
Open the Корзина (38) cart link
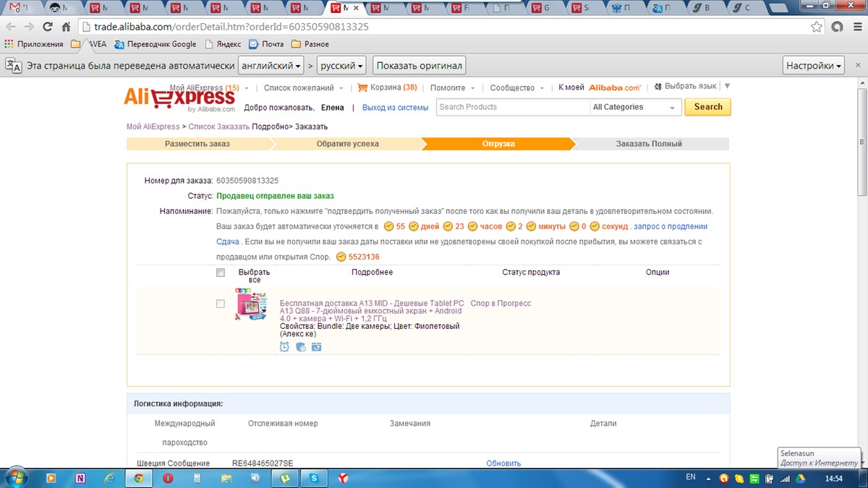[x=394, y=87]
